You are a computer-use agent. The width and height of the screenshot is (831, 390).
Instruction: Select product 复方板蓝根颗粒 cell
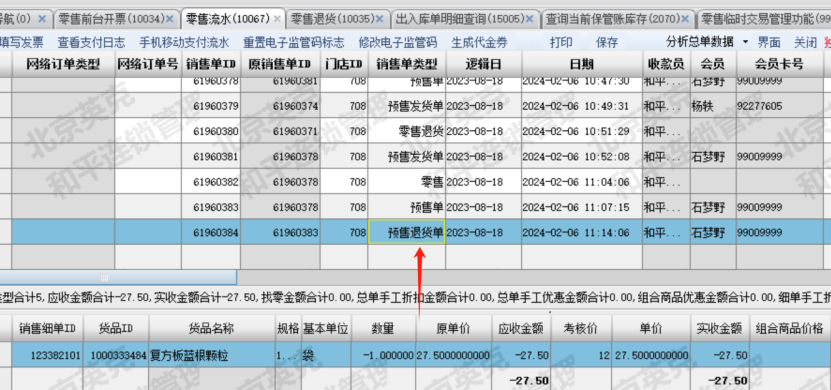[211, 355]
